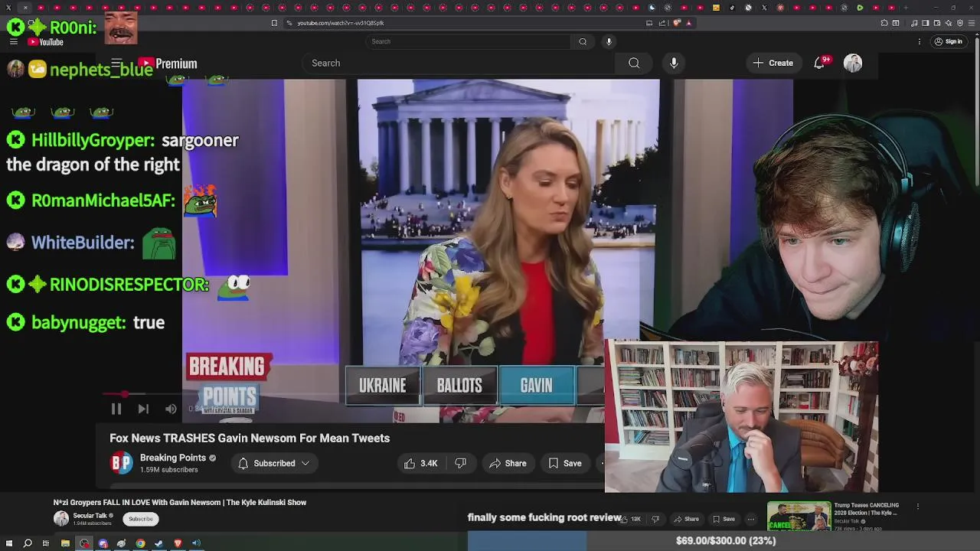980x551 pixels.
Task: Open more actions ellipsis beside lower Save
Action: pyautogui.click(x=751, y=519)
